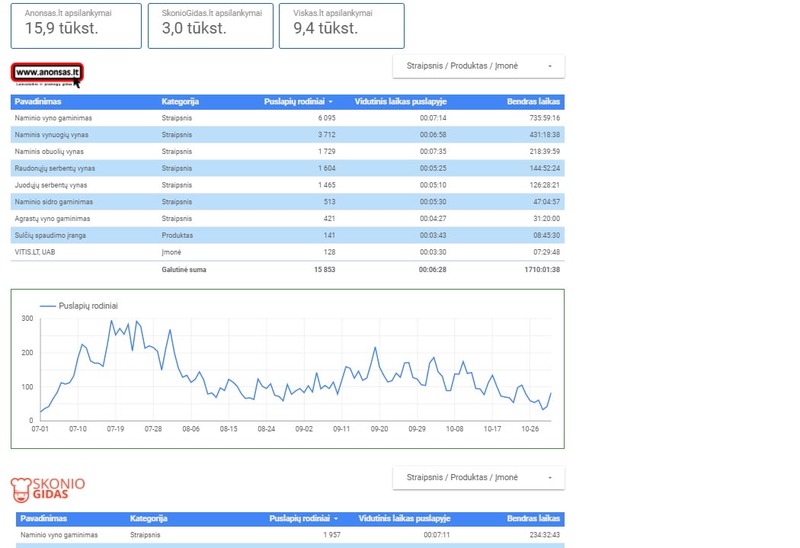This screenshot has height=548, width=800.
Task: Toggle Puslapių rodiniai legend in chart
Action: [79, 306]
